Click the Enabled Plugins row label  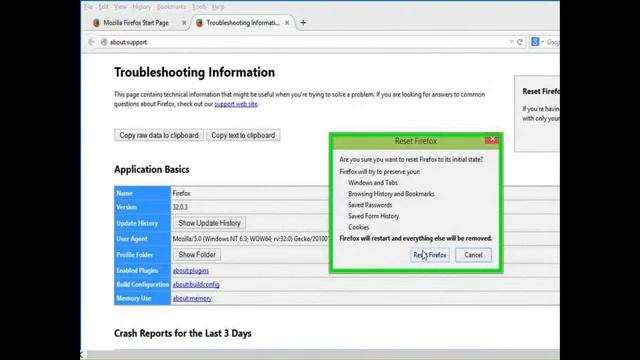click(137, 271)
